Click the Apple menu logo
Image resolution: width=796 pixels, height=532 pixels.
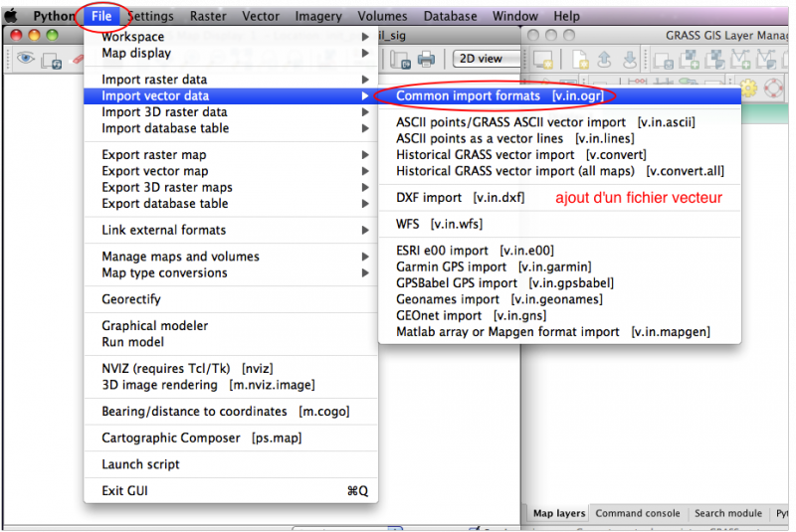pyautogui.click(x=12, y=16)
